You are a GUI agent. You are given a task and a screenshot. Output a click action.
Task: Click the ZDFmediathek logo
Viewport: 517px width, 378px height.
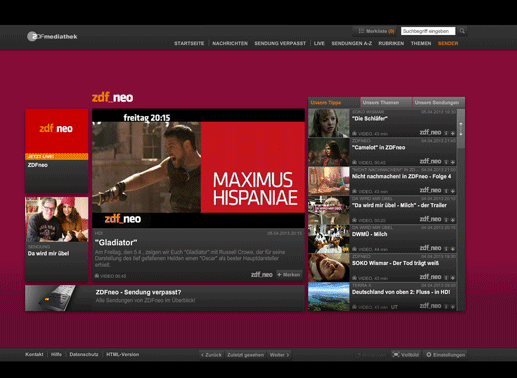pyautogui.click(x=52, y=36)
